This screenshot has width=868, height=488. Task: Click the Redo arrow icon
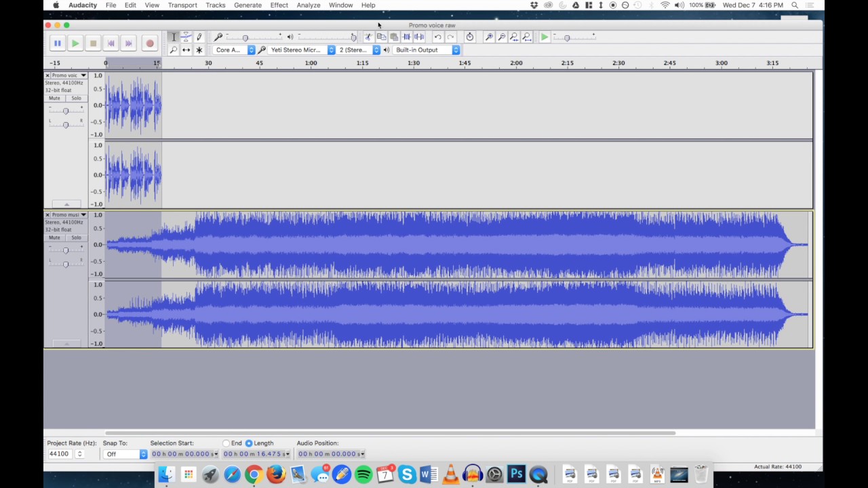click(450, 37)
